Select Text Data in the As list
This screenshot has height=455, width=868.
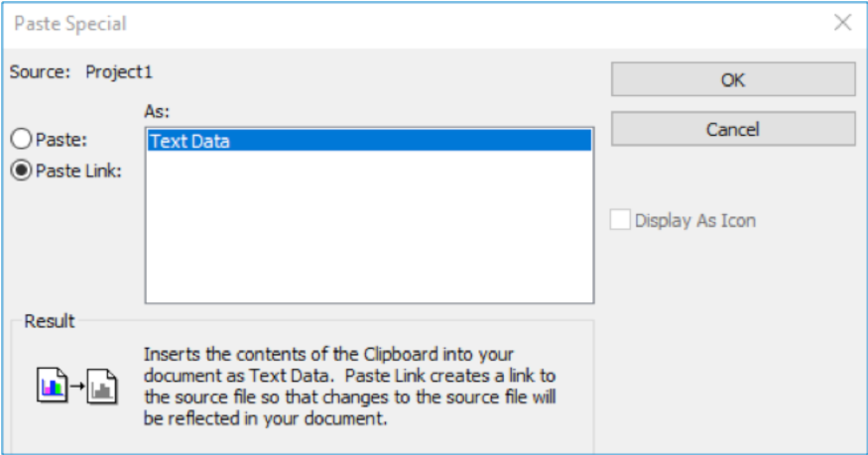point(189,141)
